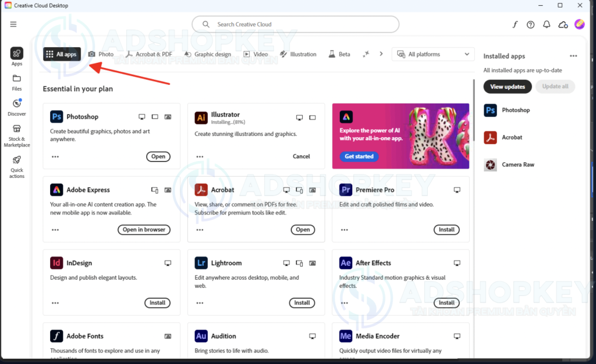Click the Premiere Pro Pr icon
Image resolution: width=596 pixels, height=364 pixels.
(x=346, y=190)
